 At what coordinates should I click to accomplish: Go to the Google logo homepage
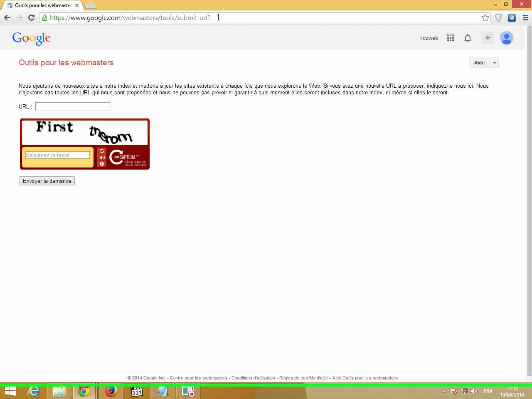32,38
